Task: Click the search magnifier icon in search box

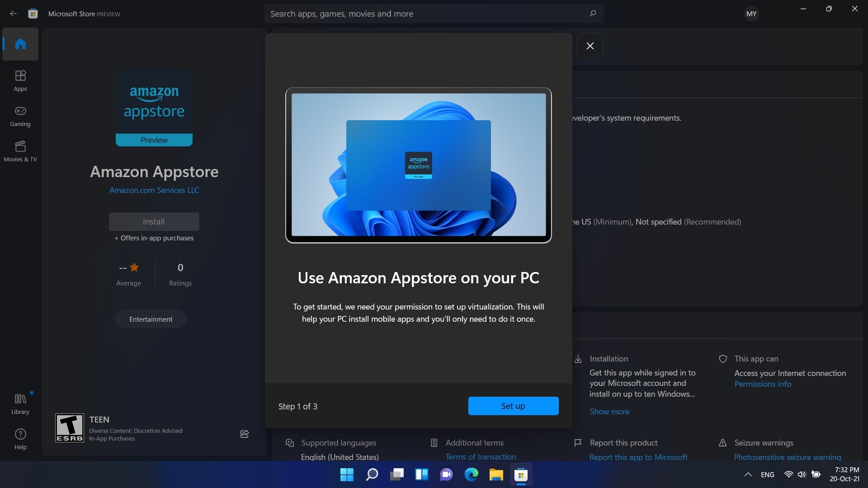Action: tap(593, 14)
